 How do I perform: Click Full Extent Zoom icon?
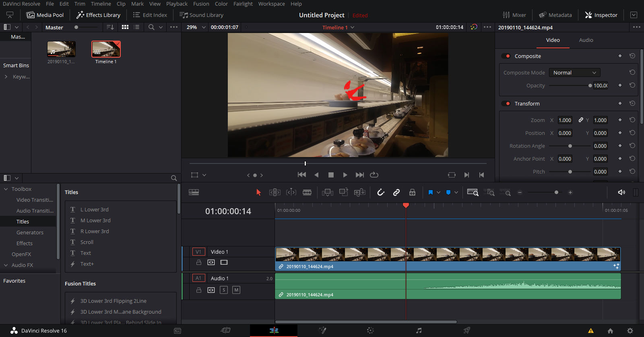(473, 192)
